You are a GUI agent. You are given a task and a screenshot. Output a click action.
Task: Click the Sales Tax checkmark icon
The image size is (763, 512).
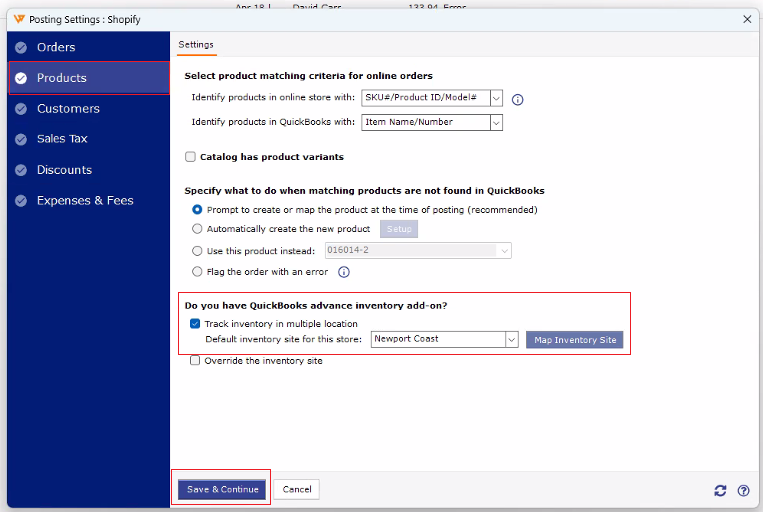21,139
